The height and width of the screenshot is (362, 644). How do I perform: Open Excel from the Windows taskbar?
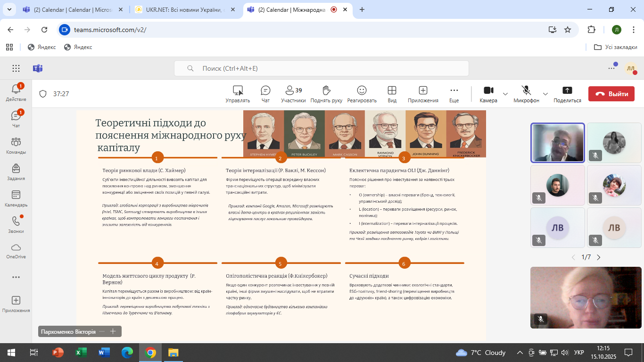(81, 352)
